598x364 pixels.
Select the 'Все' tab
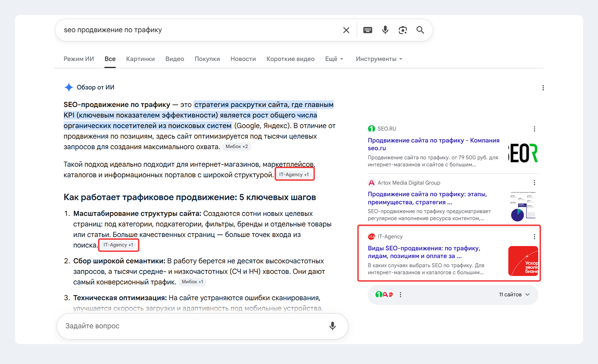[x=110, y=59]
